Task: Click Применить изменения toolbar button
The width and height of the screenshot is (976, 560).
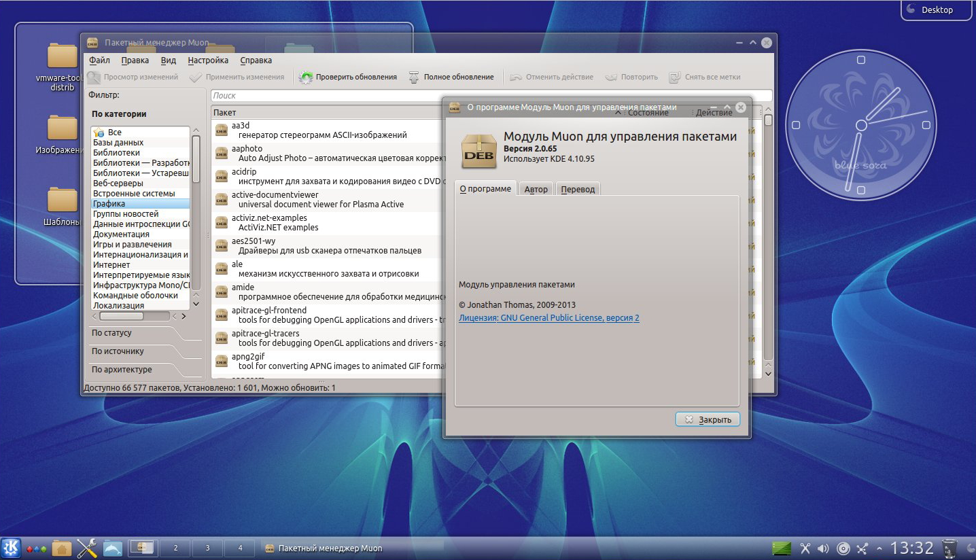Action: [x=237, y=77]
